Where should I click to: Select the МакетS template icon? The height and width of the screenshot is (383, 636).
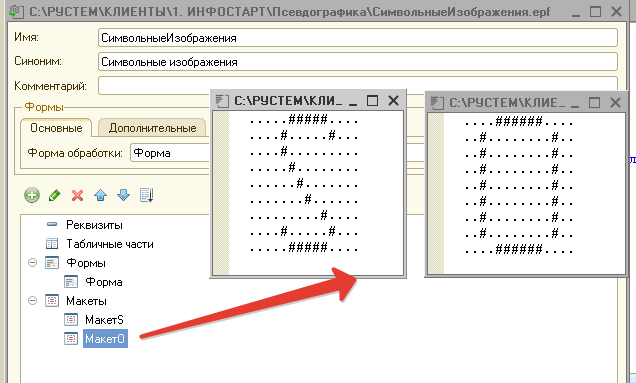(71, 320)
